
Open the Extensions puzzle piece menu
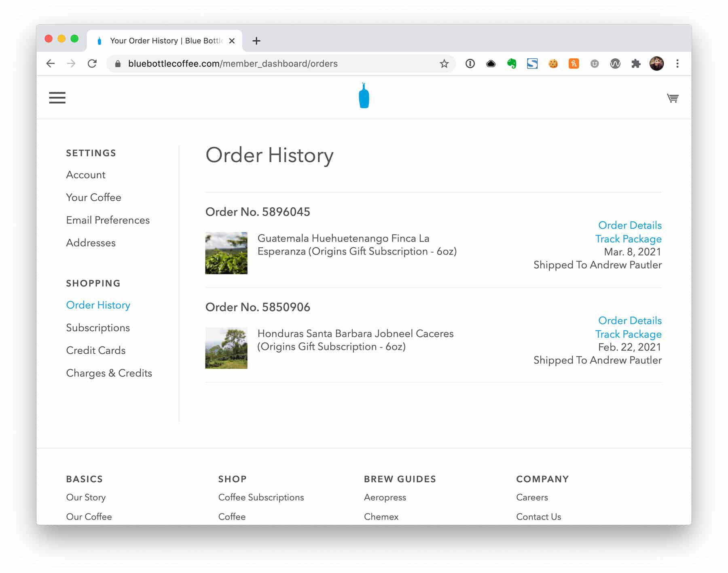click(636, 64)
